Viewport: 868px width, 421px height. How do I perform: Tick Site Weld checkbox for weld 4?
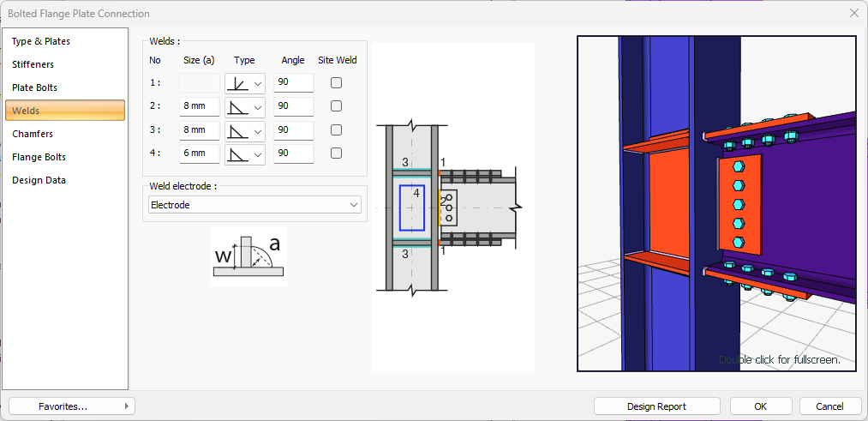coord(336,153)
